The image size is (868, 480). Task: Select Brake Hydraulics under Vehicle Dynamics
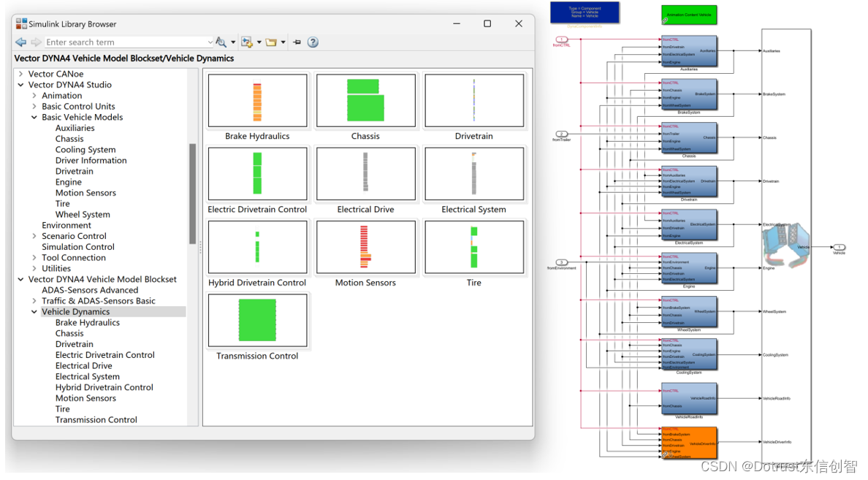(88, 322)
